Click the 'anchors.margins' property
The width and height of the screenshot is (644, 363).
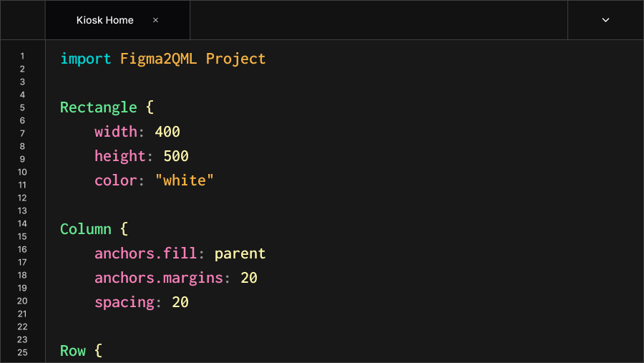tap(158, 278)
